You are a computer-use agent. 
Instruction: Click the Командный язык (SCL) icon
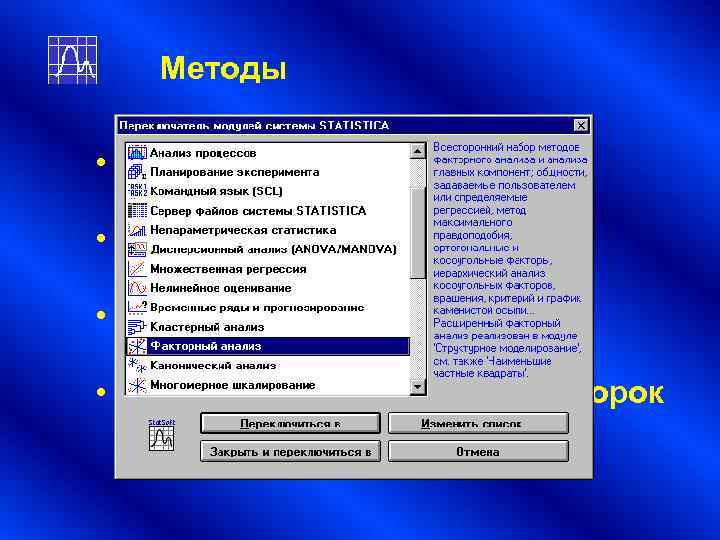[x=137, y=191]
